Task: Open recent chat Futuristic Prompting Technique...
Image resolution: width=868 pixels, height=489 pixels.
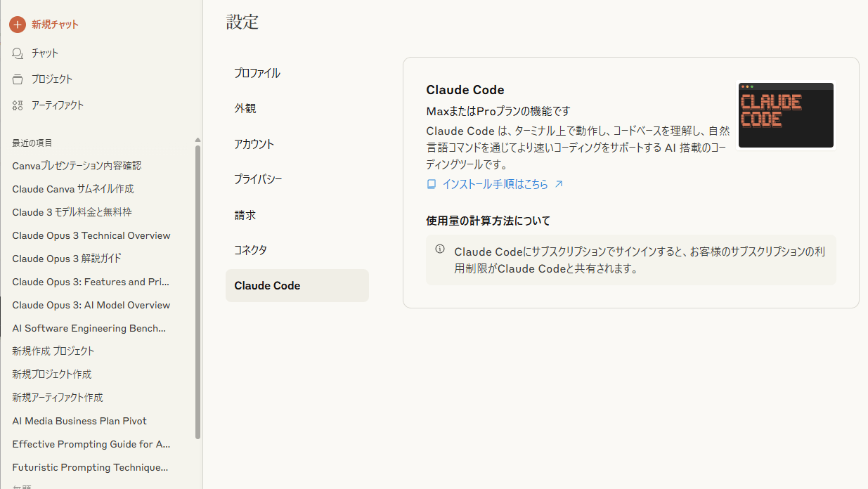Action: point(90,467)
